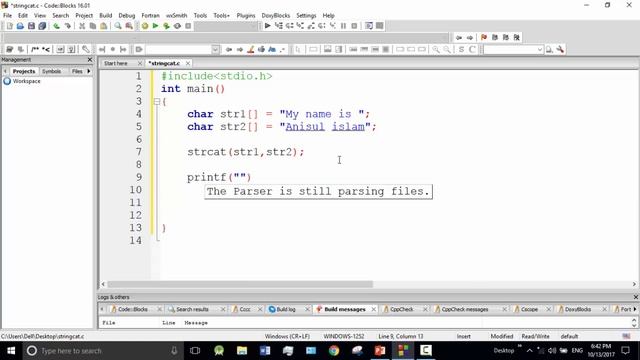
Task: Collapse the main function fold marker
Action: click(157, 102)
